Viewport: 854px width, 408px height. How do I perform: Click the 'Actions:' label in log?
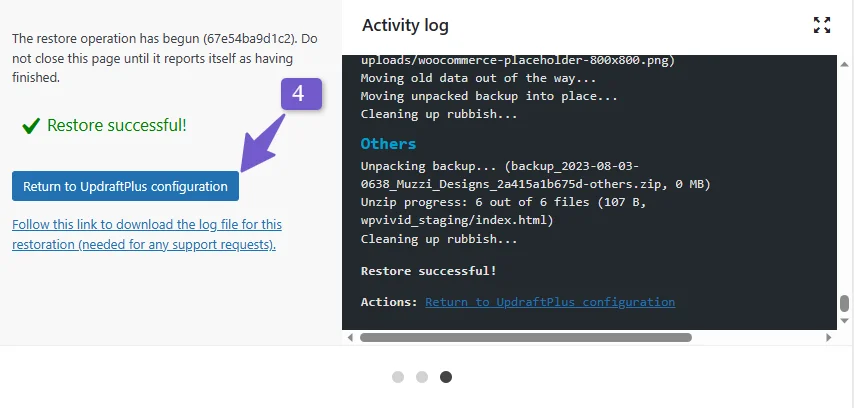(389, 302)
